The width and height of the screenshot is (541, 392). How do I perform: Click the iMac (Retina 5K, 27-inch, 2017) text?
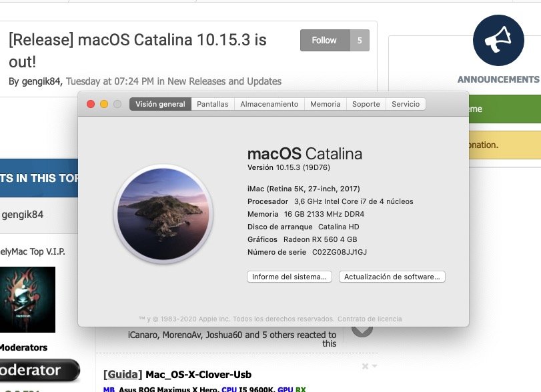304,189
